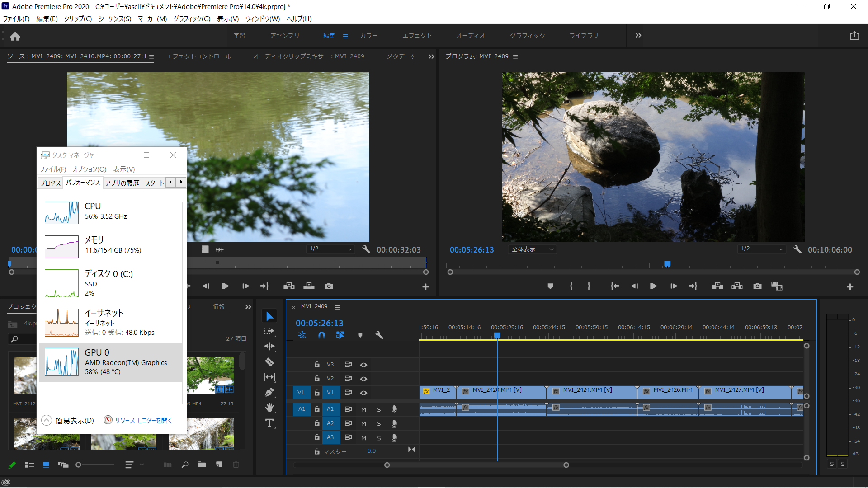
Task: Open the シーケンス(S) menu
Action: [115, 19]
